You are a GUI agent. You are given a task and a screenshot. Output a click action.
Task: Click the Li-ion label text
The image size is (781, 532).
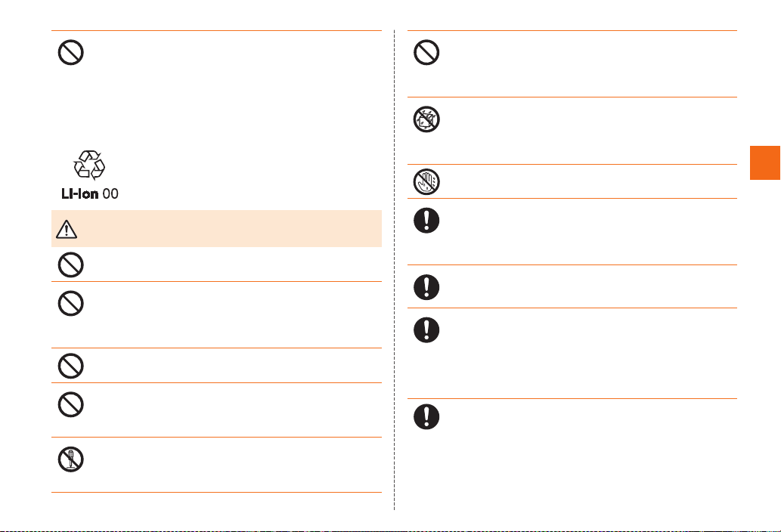(79, 193)
